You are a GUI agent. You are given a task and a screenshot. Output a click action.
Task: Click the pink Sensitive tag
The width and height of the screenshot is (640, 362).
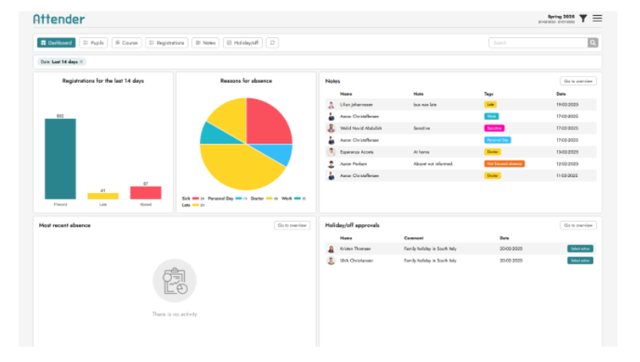pyautogui.click(x=494, y=129)
